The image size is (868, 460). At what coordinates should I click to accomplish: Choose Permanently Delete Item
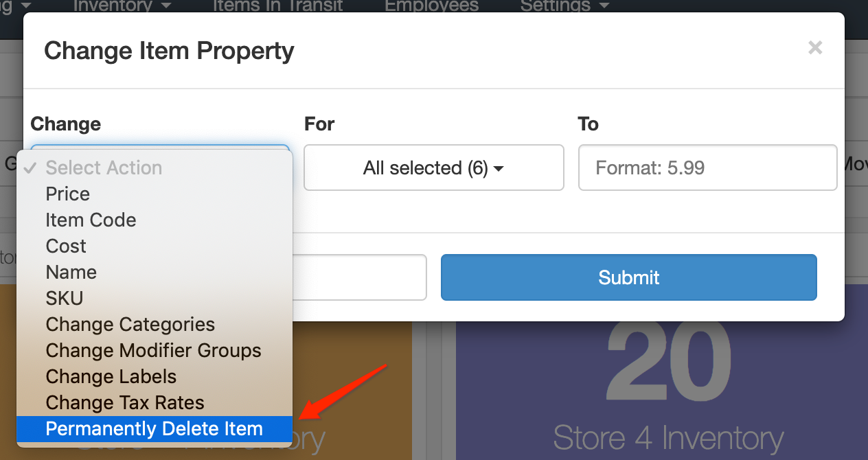tap(155, 428)
